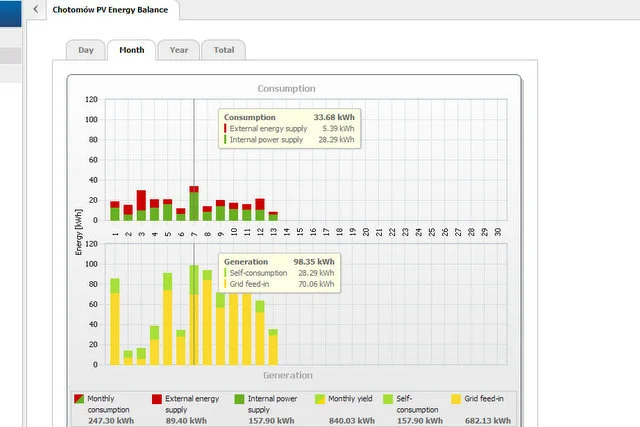Toggle the Grid feed-in legend swatch

[456, 399]
